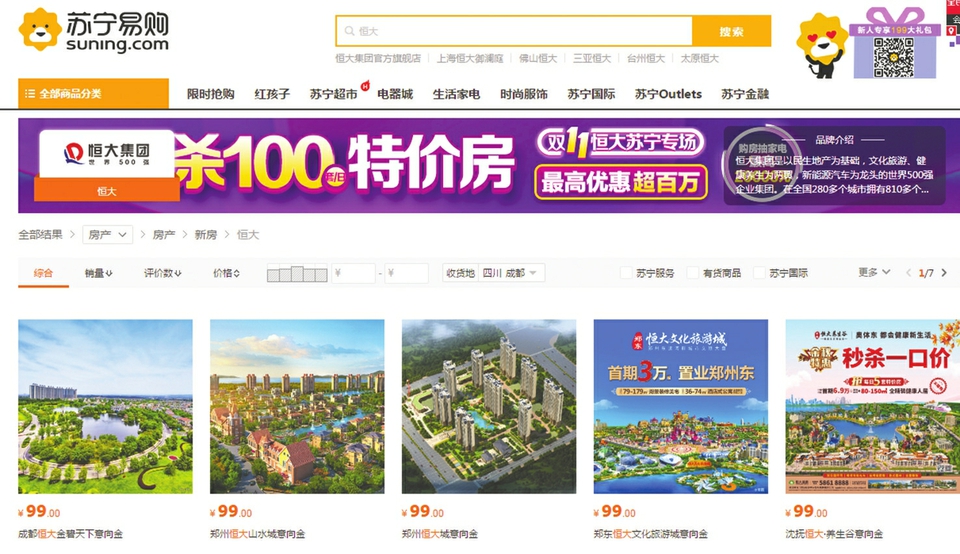The height and width of the screenshot is (554, 960).
Task: Click the lion mascot with heart eyes
Action: pyautogui.click(x=822, y=46)
